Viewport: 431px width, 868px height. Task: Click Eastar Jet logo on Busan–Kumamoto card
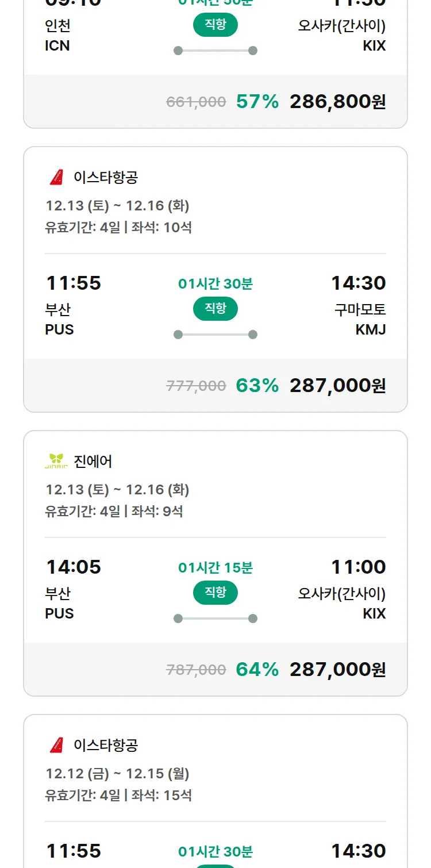(56, 178)
